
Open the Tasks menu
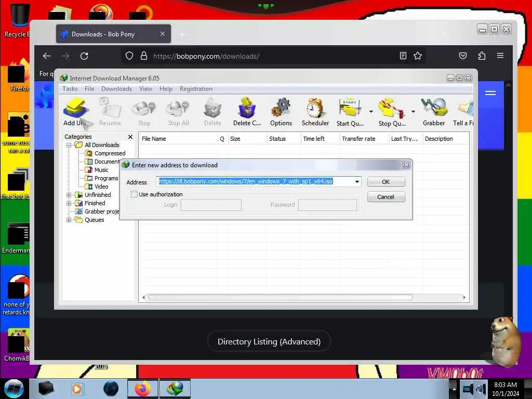tap(70, 88)
